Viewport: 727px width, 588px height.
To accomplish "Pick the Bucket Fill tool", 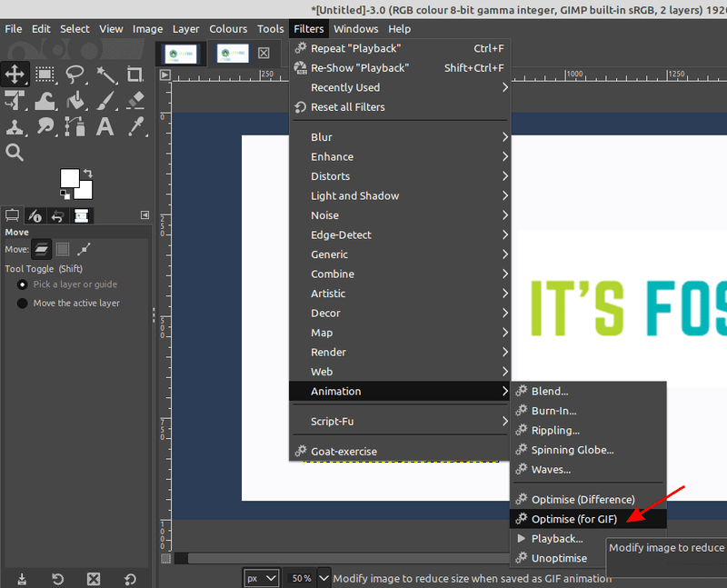I will point(75,101).
